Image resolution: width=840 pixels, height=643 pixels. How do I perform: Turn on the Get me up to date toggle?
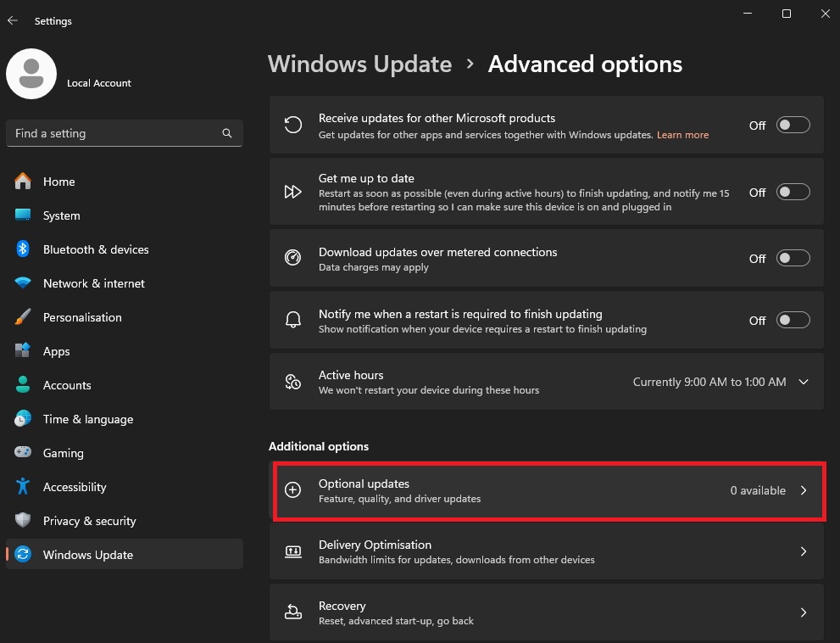coord(793,193)
